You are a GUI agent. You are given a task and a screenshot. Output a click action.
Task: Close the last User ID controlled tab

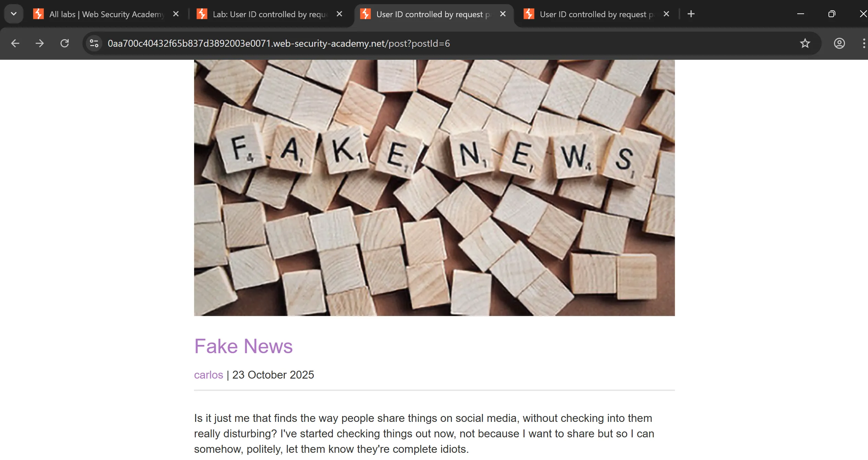[666, 14]
